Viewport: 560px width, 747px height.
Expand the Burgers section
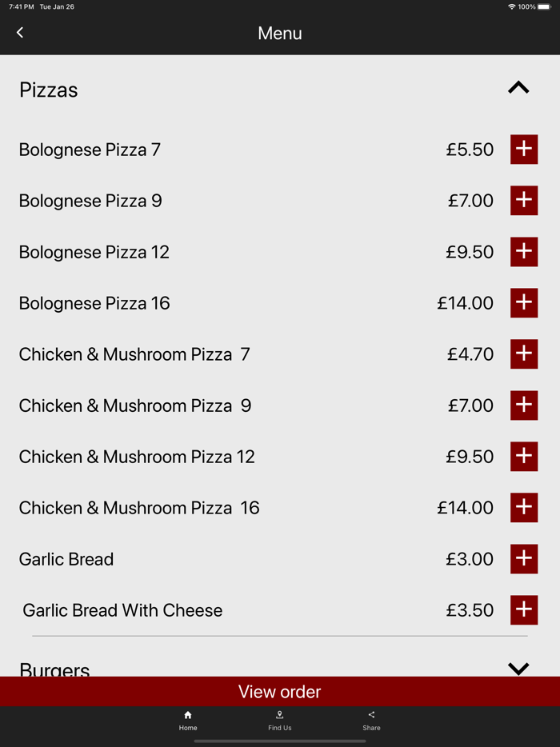[x=518, y=669]
